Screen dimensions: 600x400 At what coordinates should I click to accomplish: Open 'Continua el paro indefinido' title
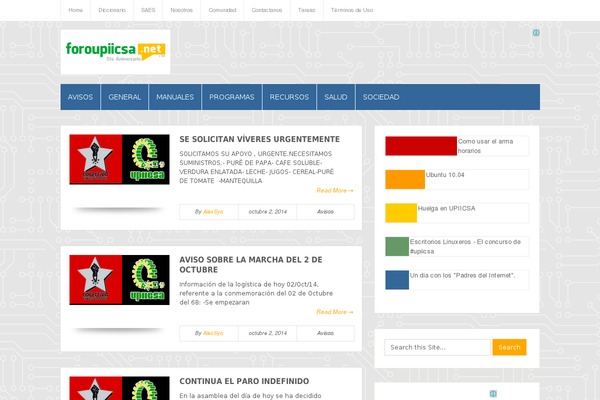click(x=244, y=381)
